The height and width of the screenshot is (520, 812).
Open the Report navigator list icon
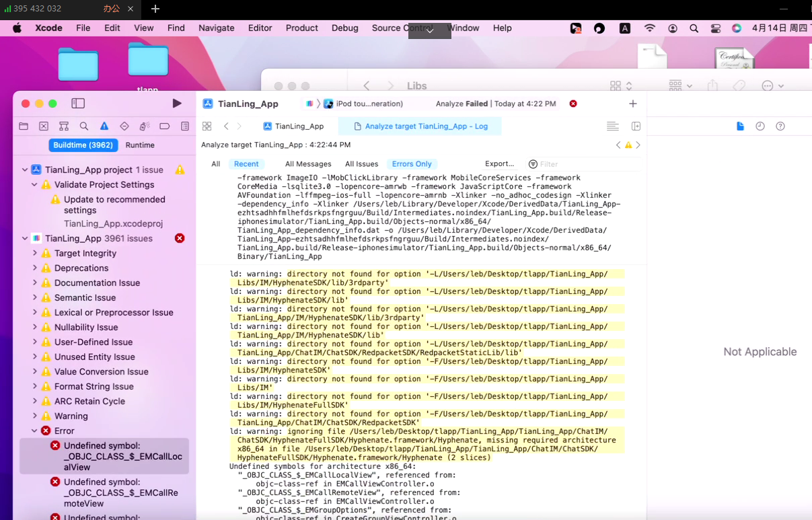click(x=185, y=126)
